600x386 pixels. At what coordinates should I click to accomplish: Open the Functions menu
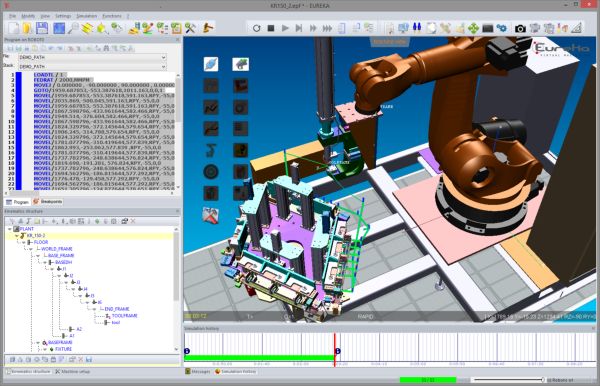pyautogui.click(x=112, y=16)
